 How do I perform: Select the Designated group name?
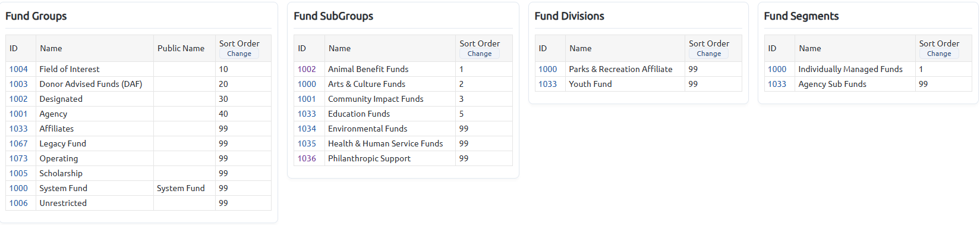[61, 99]
